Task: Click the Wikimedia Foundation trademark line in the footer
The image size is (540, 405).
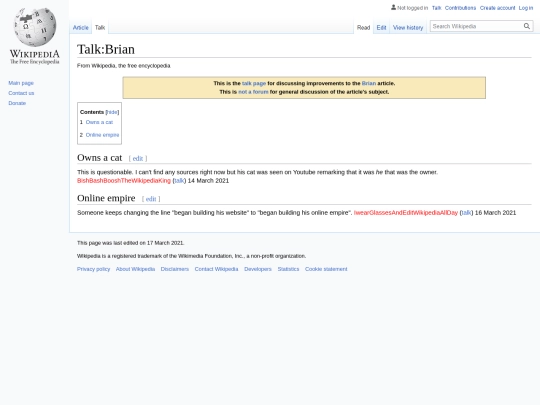Action: (191, 256)
